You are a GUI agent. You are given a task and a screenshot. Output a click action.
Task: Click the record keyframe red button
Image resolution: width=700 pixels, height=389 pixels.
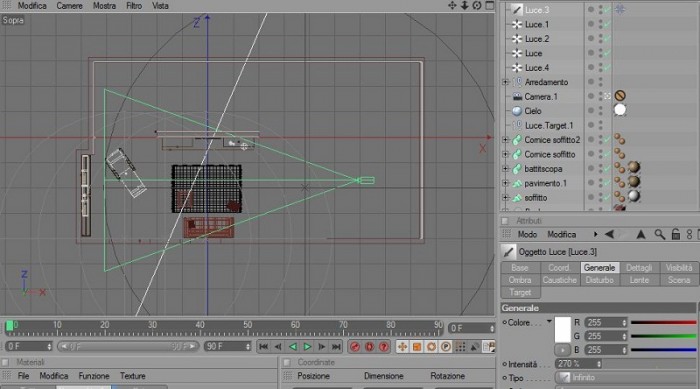pos(355,347)
